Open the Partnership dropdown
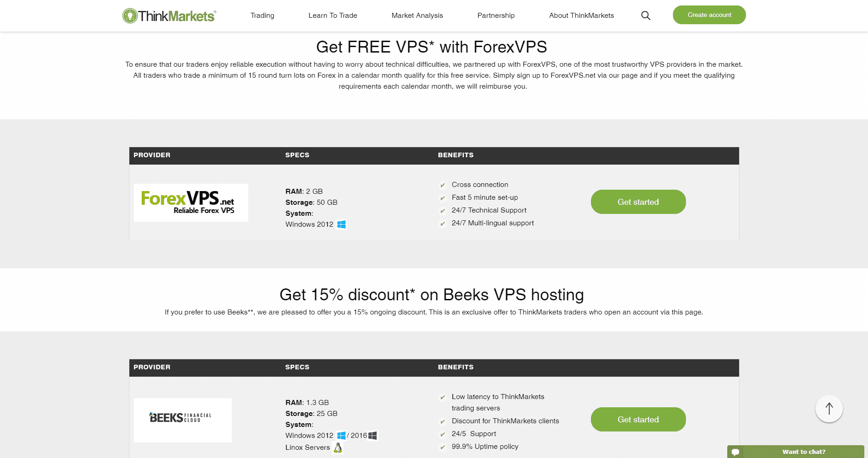Image resolution: width=868 pixels, height=458 pixels. (x=495, y=15)
